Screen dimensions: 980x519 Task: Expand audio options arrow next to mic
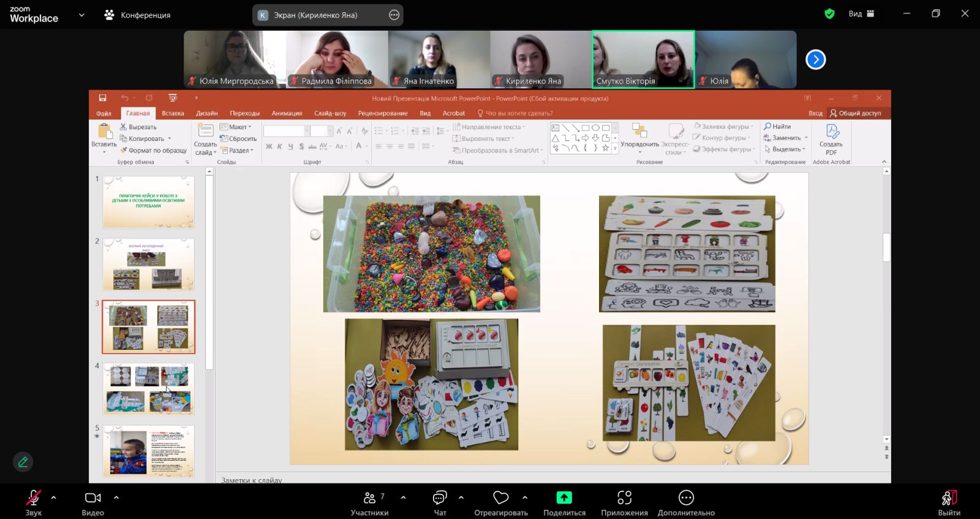[x=54, y=498]
